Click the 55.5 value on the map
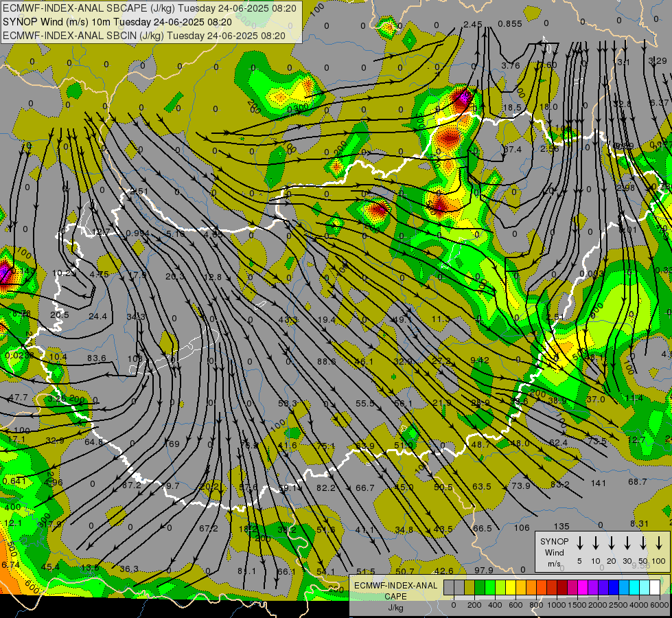This screenshot has height=618, width=672. pyautogui.click(x=364, y=404)
